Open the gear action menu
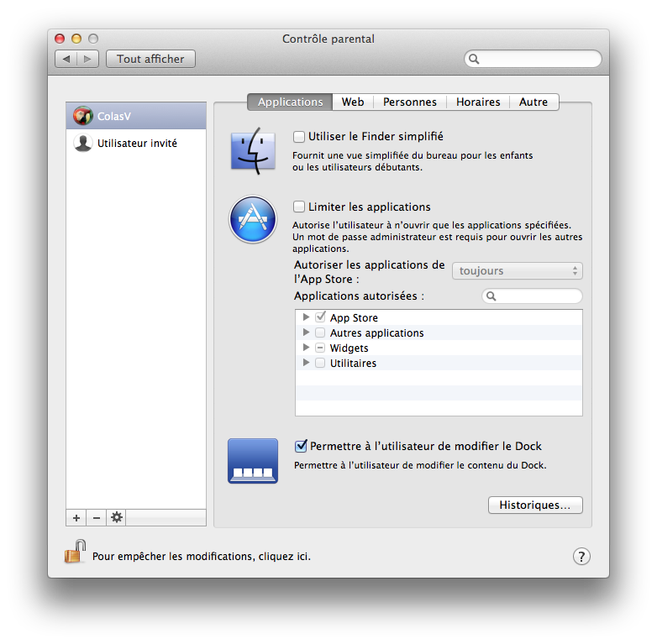This screenshot has width=657, height=644. click(117, 518)
